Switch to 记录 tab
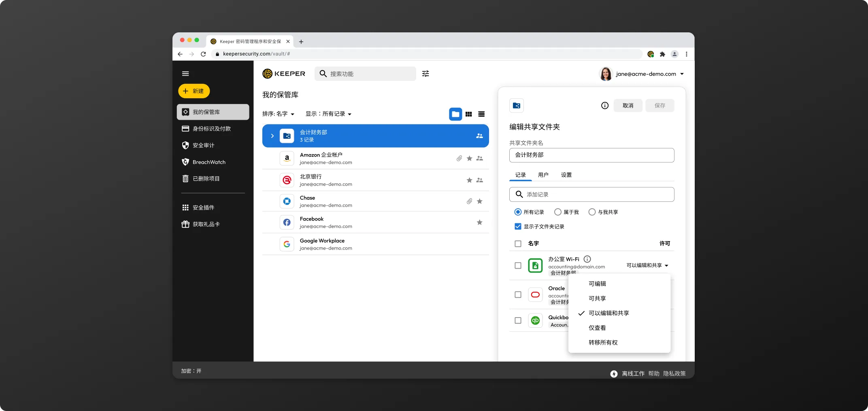Viewport: 868px width, 411px height. pyautogui.click(x=521, y=175)
